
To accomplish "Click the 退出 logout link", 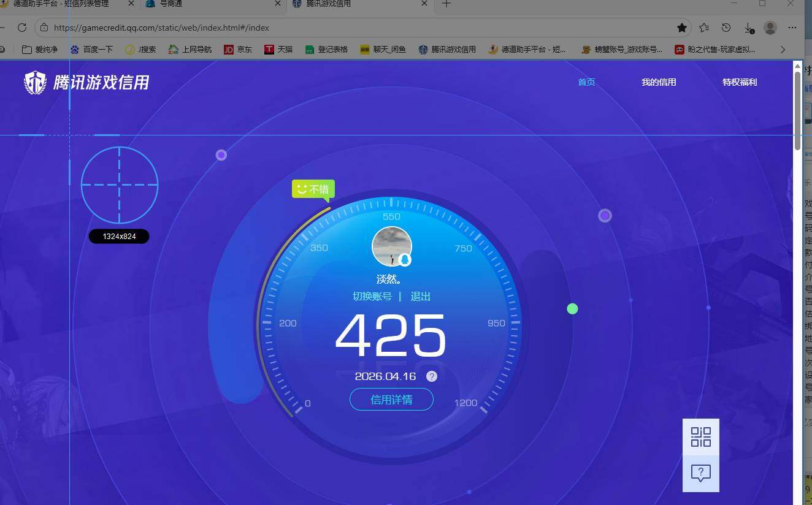I will (x=421, y=297).
